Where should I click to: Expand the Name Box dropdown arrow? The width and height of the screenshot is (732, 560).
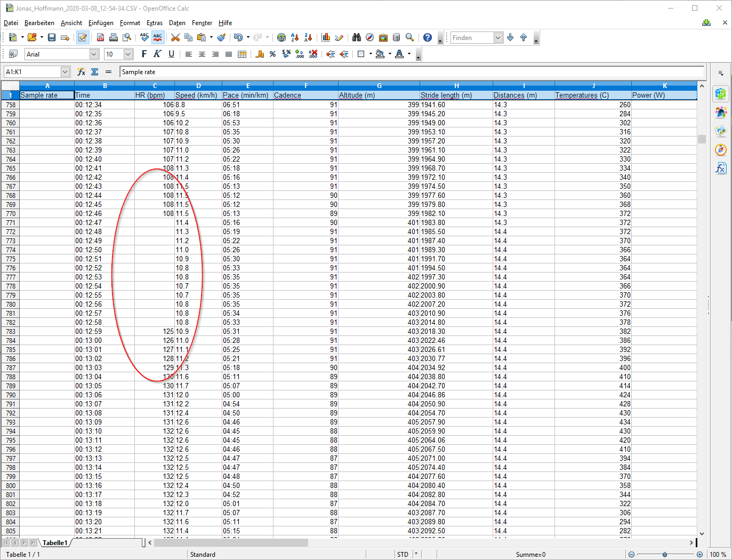pos(65,71)
